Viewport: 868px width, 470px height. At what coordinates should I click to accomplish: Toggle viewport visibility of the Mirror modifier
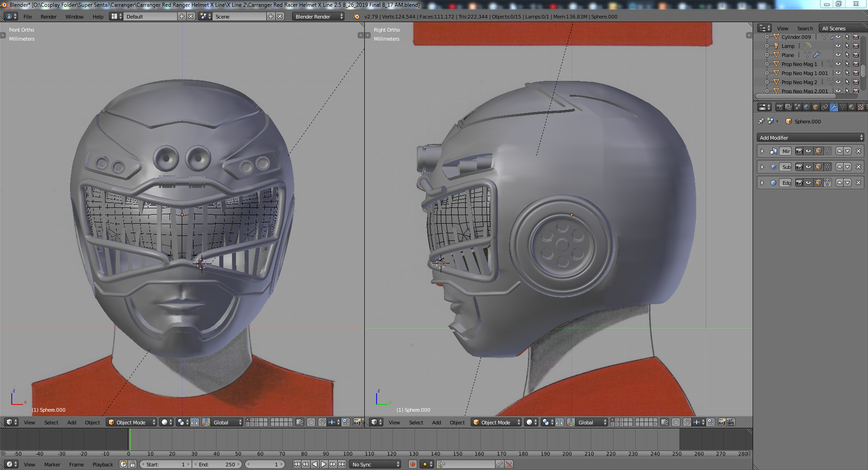[x=808, y=151]
